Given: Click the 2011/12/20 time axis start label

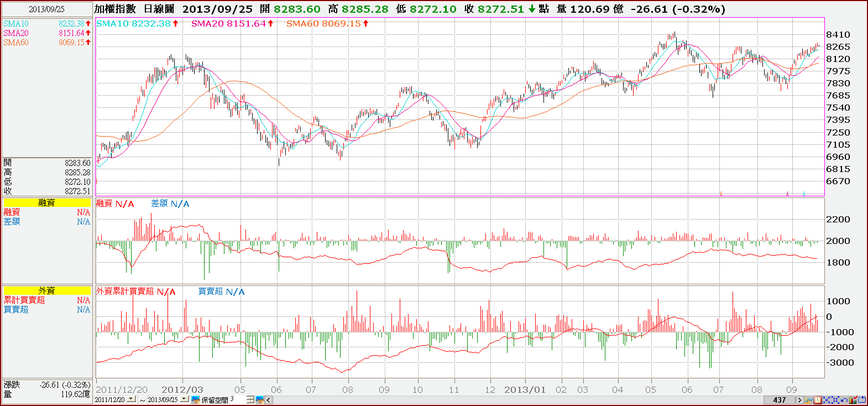Looking at the screenshot, I should 122,389.
